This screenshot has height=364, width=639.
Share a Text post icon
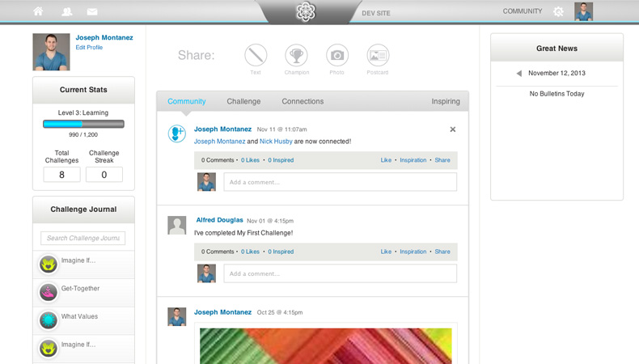(x=256, y=55)
